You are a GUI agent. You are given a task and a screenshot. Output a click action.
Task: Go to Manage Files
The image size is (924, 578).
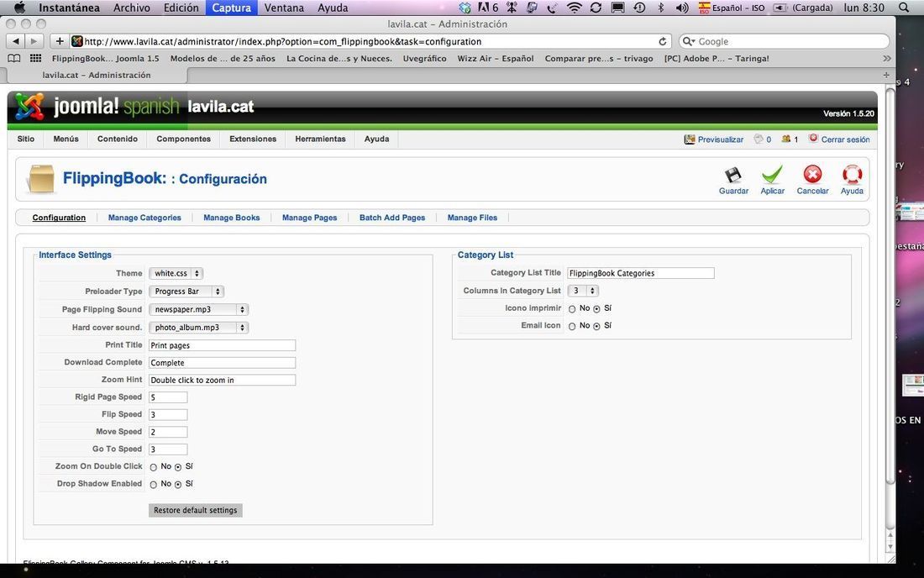click(472, 218)
